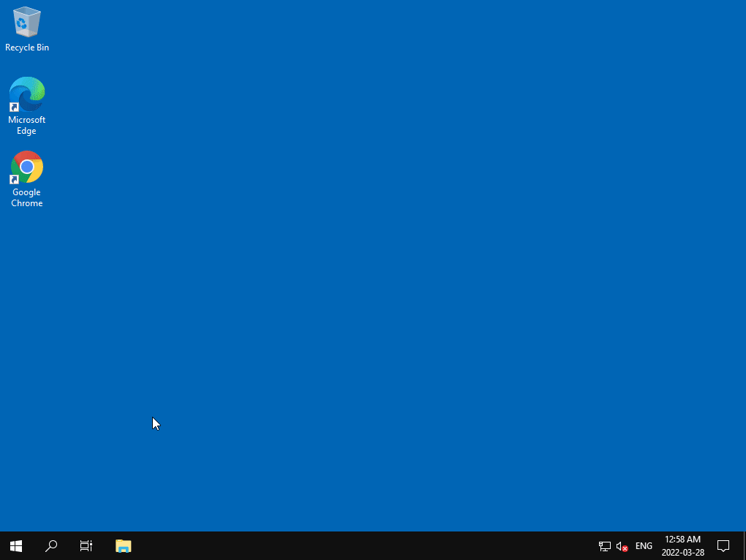Click a blank area of the taskbar
This screenshot has width=746, height=560.
point(361,545)
